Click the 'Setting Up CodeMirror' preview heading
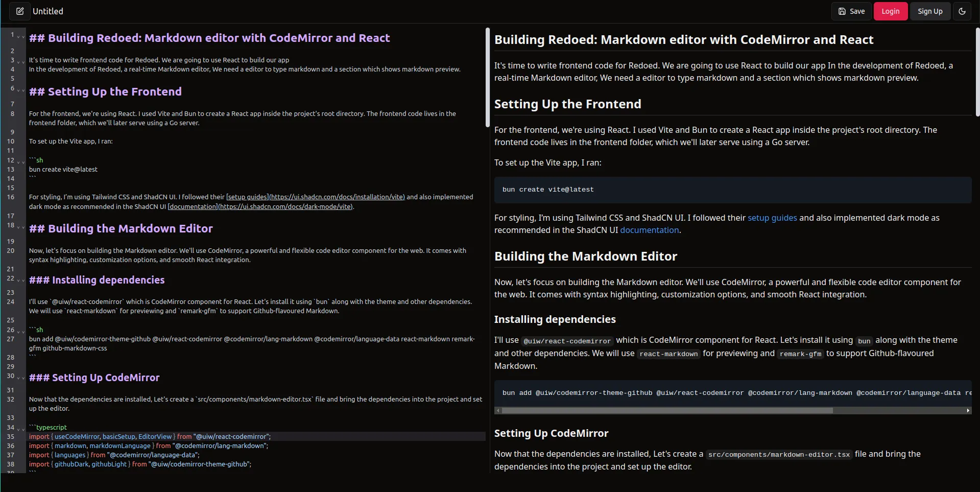 tap(551, 433)
